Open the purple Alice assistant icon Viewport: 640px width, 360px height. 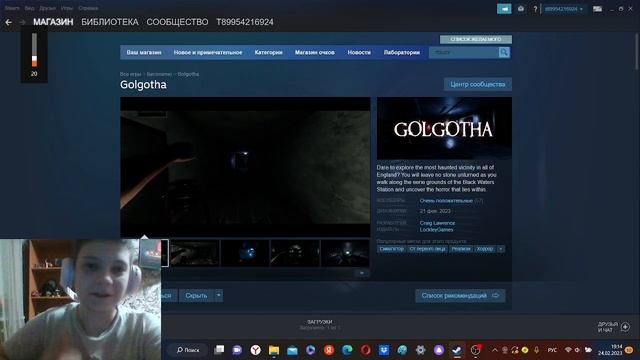coord(439,350)
